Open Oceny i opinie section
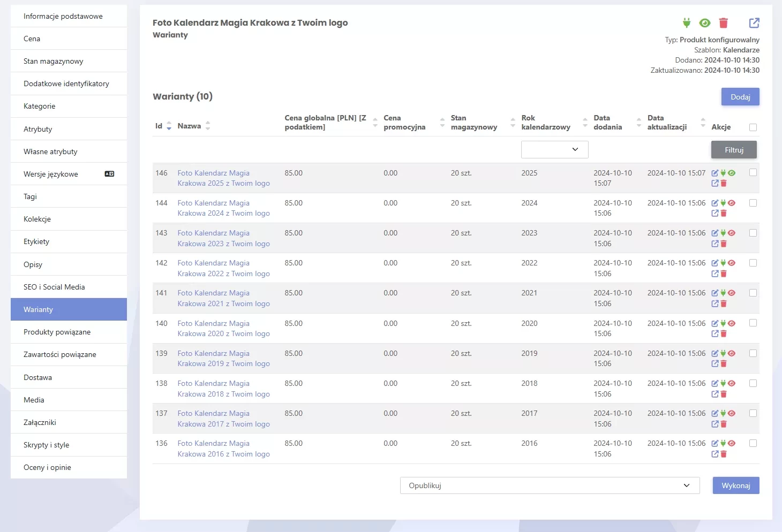The image size is (782, 532). coord(69,467)
